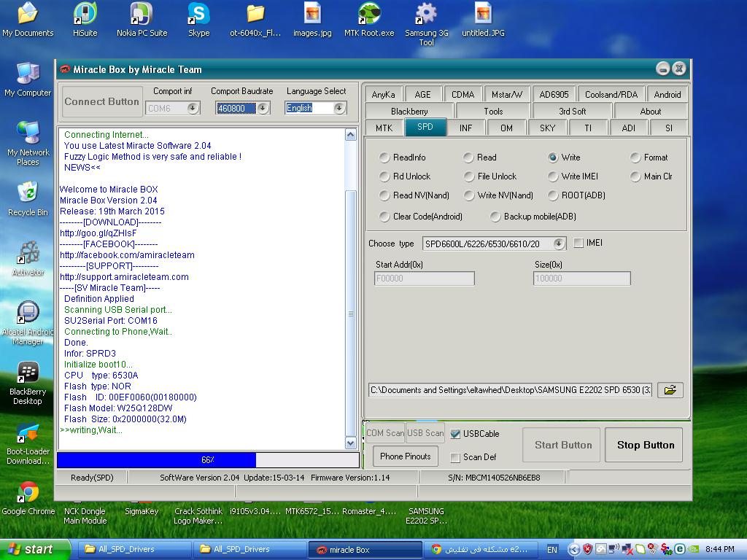Click the Phone Pinouts button
The image size is (747, 560).
point(405,456)
